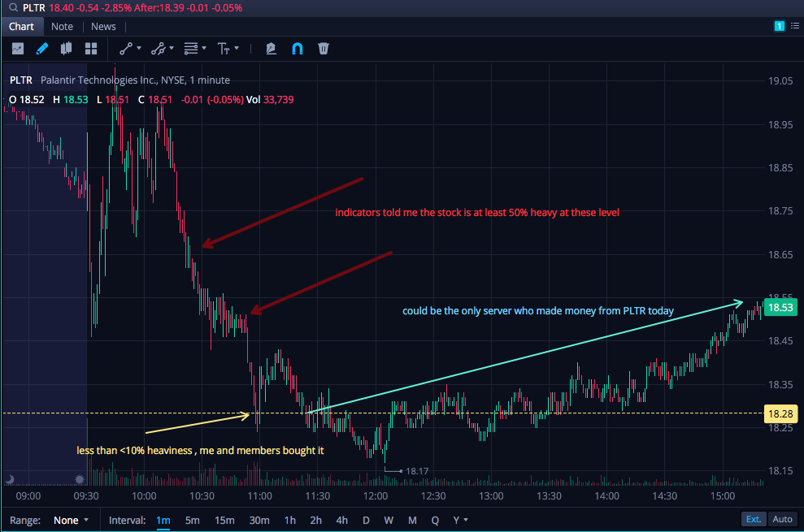Activate the blue drawing pencil tool
The width and height of the screenshot is (804, 532).
point(42,49)
